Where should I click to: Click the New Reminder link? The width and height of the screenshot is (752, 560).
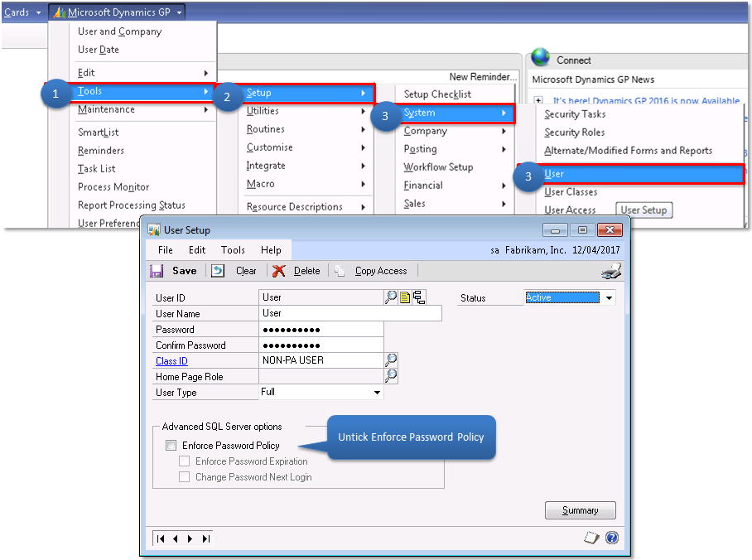(x=483, y=77)
